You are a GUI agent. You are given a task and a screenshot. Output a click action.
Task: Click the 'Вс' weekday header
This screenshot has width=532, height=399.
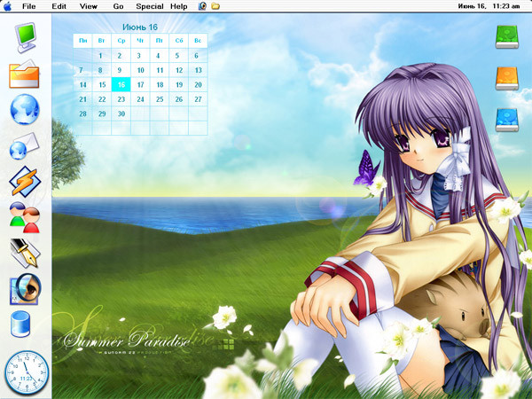pos(198,41)
